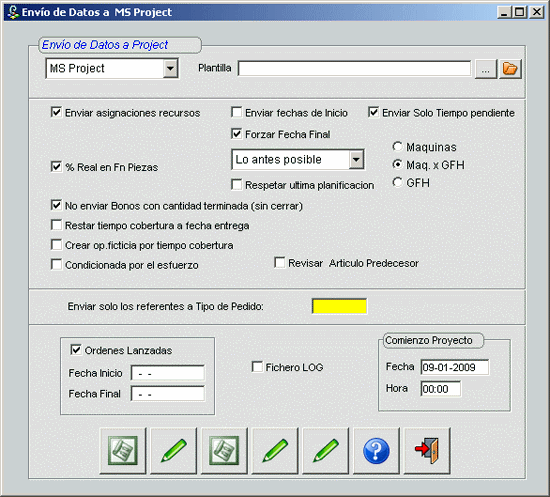Click the Fecha Inicio date field
This screenshot has height=497, width=550.
click(168, 373)
